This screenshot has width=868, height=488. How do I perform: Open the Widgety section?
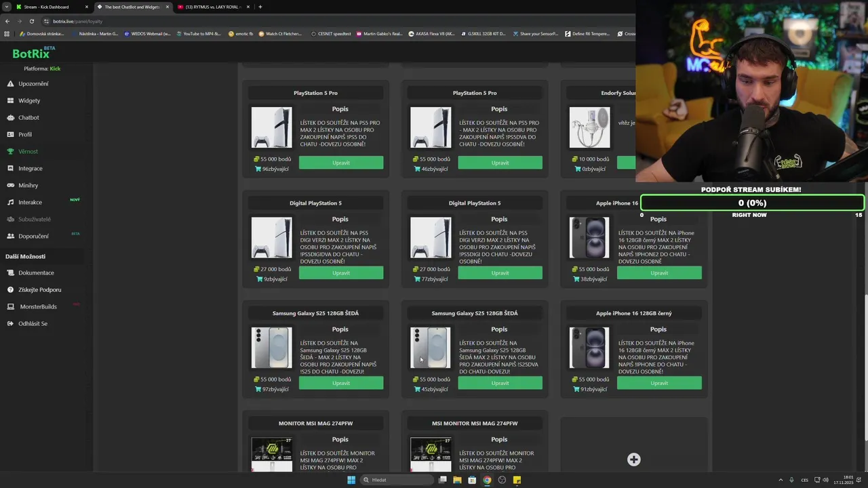coord(28,100)
